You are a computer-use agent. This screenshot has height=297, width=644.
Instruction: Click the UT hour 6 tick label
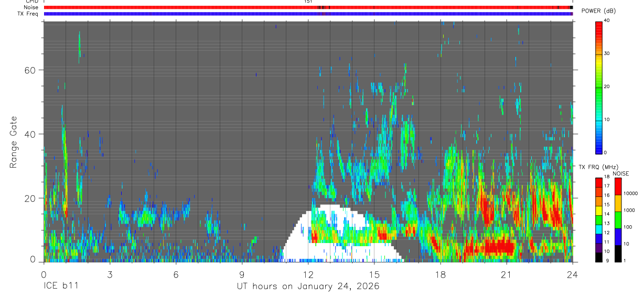click(x=176, y=274)
